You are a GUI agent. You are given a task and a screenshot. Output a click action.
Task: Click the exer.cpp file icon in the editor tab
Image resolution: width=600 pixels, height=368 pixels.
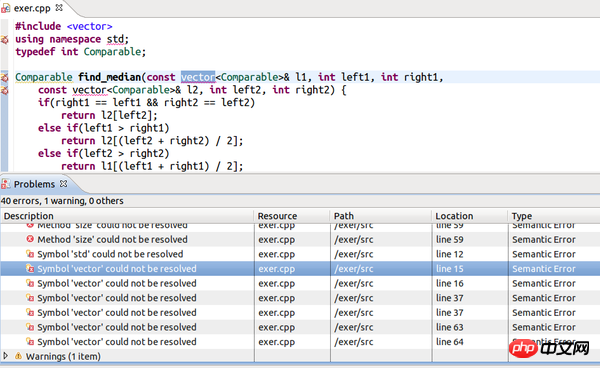[x=6, y=8]
